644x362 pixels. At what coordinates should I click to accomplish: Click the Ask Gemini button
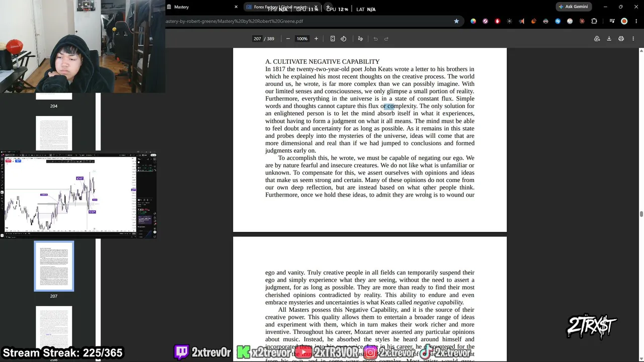pos(573,7)
